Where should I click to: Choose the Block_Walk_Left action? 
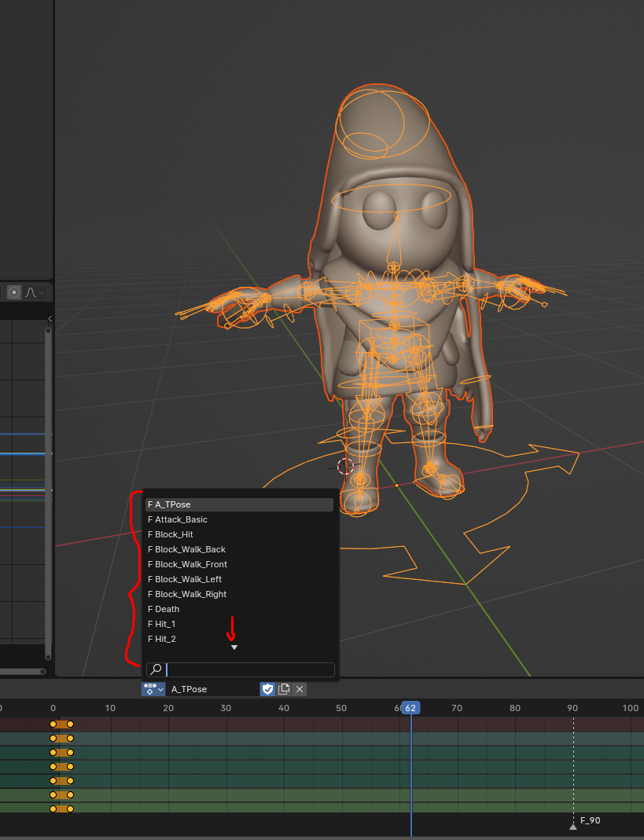pyautogui.click(x=239, y=580)
